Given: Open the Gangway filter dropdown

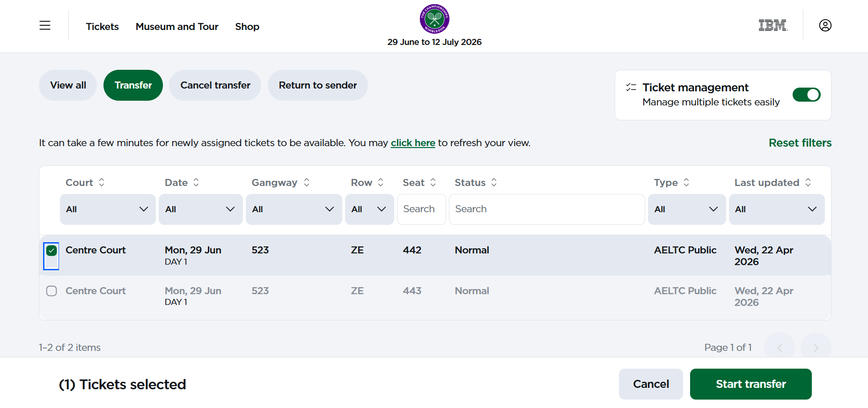Looking at the screenshot, I should (x=294, y=209).
